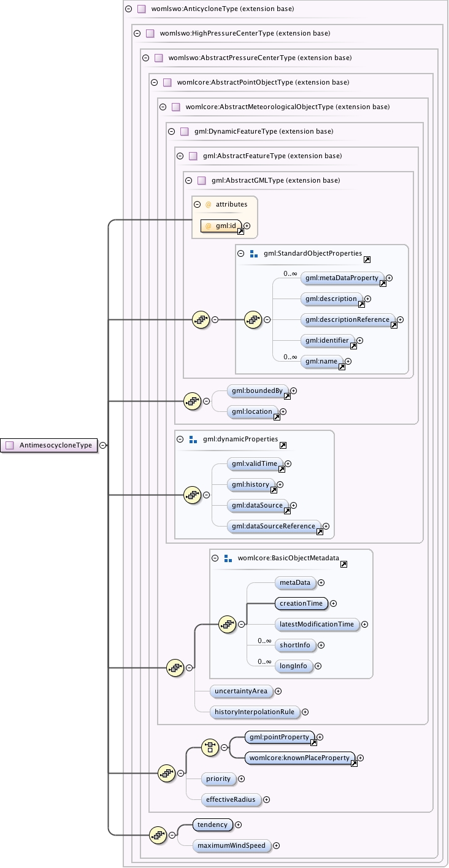Expand gml:description element
This screenshot has height=868, width=449.
368,299
